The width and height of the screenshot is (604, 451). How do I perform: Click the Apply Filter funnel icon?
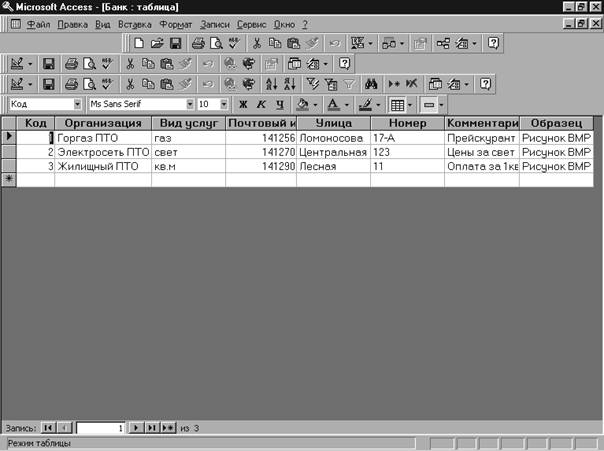point(349,84)
